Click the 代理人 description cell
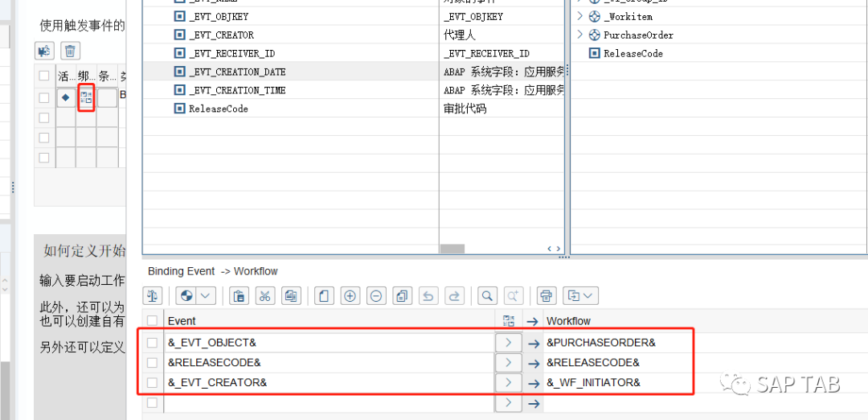868x420 pixels. [460, 35]
